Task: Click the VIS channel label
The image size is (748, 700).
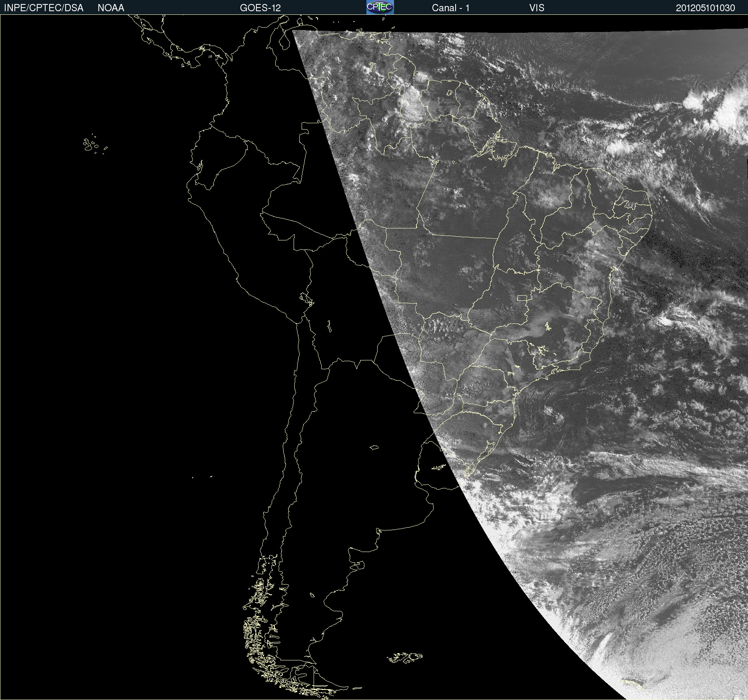Action: (x=537, y=8)
